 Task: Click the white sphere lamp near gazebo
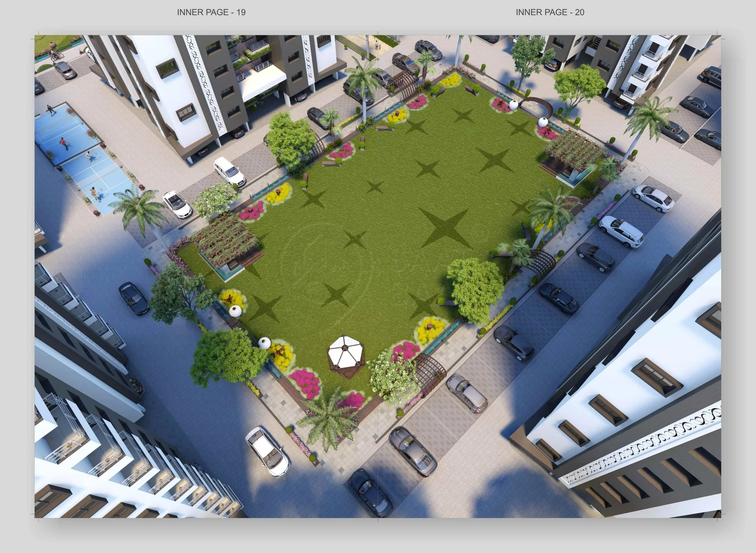coord(264,342)
